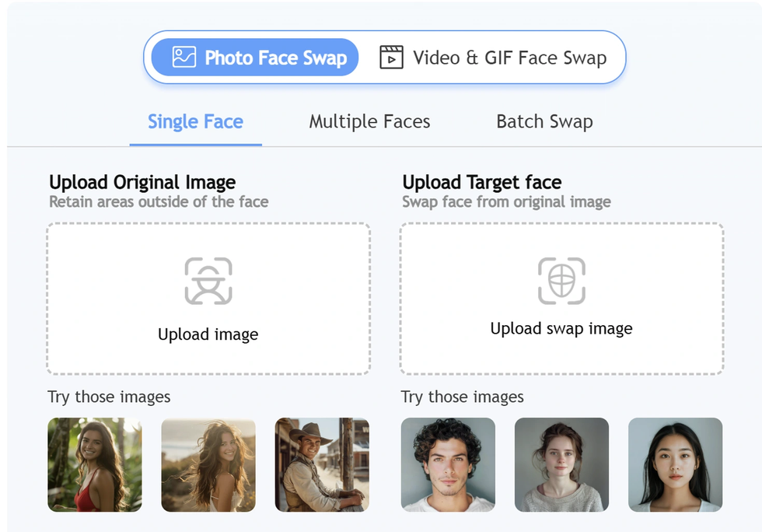Screen dimensions: 762x532
Task: Select the woman in gray sweater target face
Action: (561, 464)
